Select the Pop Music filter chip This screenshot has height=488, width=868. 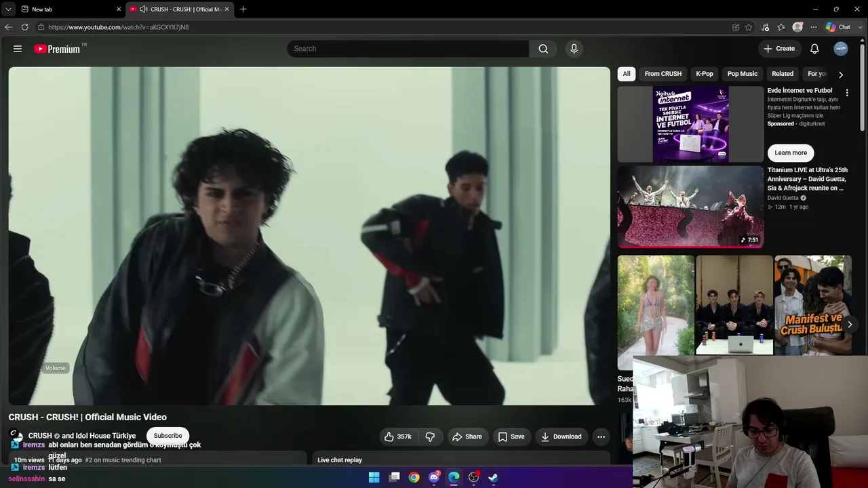click(743, 74)
